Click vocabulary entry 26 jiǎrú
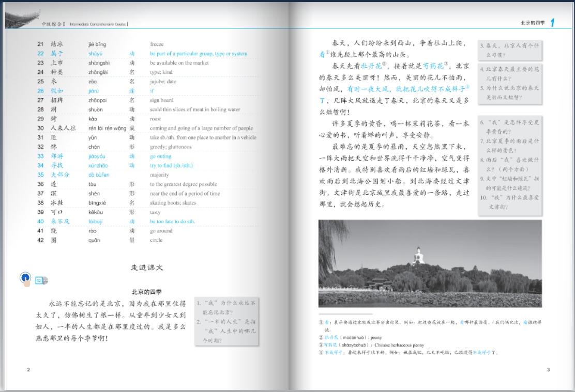This screenshot has height=392, width=575. tap(95, 91)
